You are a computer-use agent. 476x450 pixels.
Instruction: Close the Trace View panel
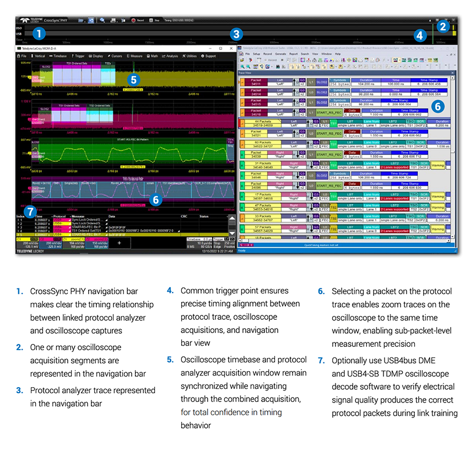tap(452, 73)
